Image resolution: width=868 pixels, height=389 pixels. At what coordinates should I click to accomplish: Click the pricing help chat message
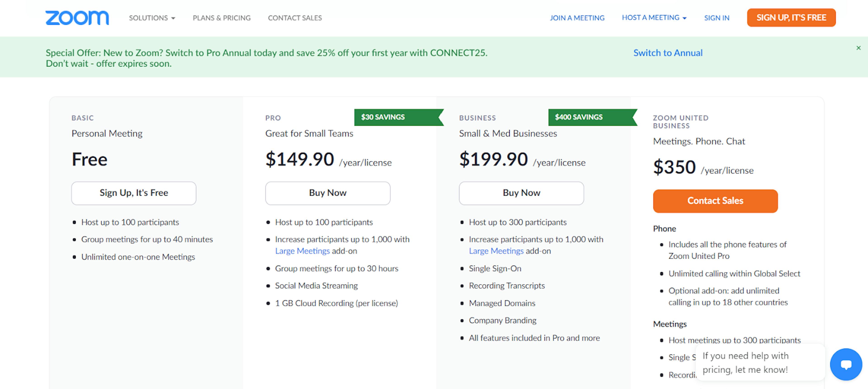click(760, 362)
